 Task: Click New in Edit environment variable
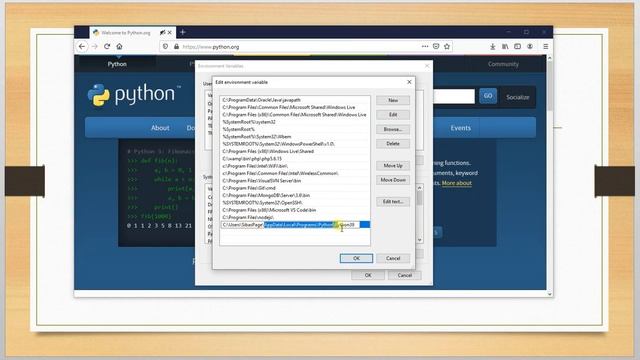pyautogui.click(x=393, y=100)
